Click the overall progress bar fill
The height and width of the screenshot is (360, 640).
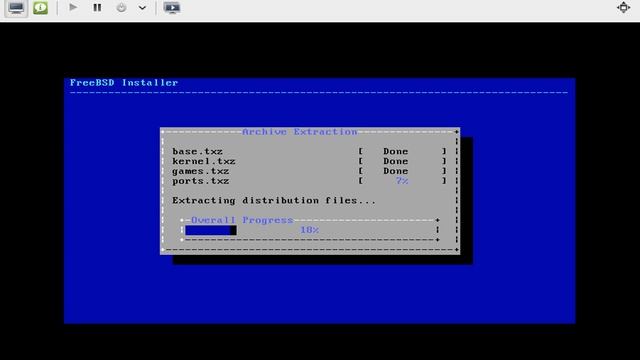[211, 230]
